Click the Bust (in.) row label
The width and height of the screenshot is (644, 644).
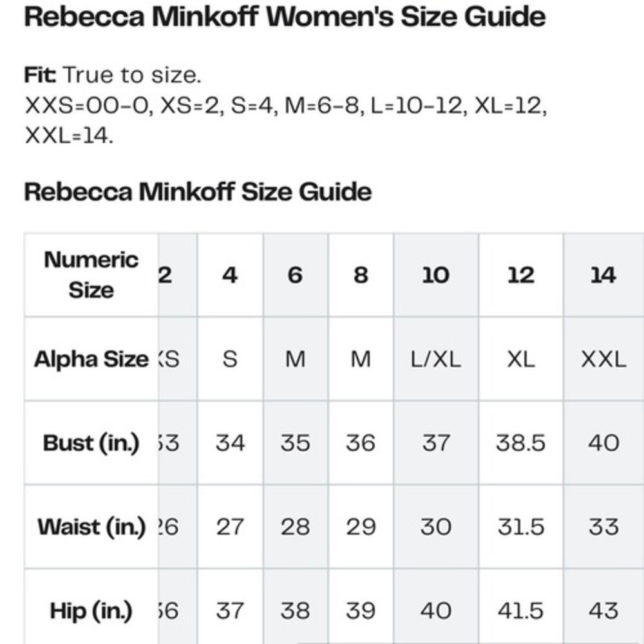tap(91, 443)
